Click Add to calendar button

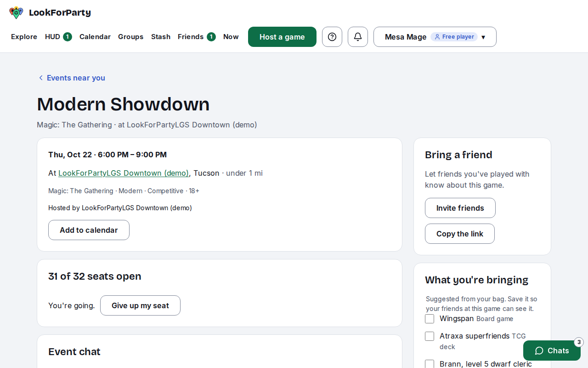pyautogui.click(x=89, y=230)
